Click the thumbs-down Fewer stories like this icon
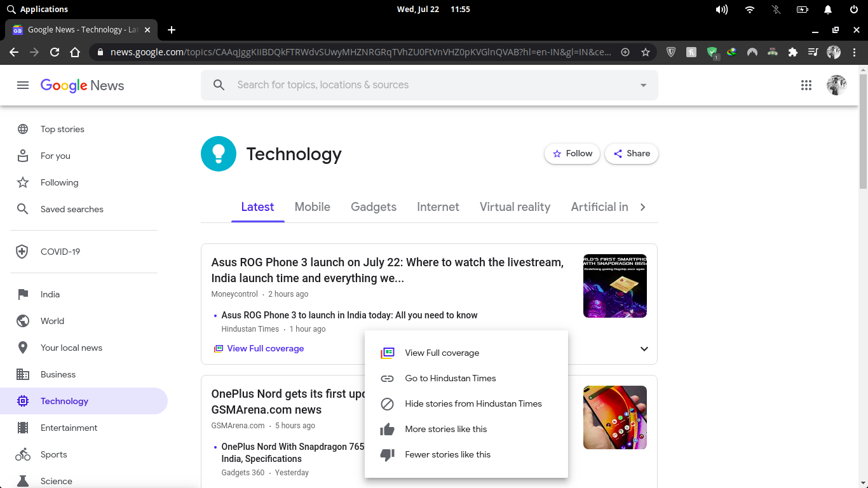 click(387, 454)
